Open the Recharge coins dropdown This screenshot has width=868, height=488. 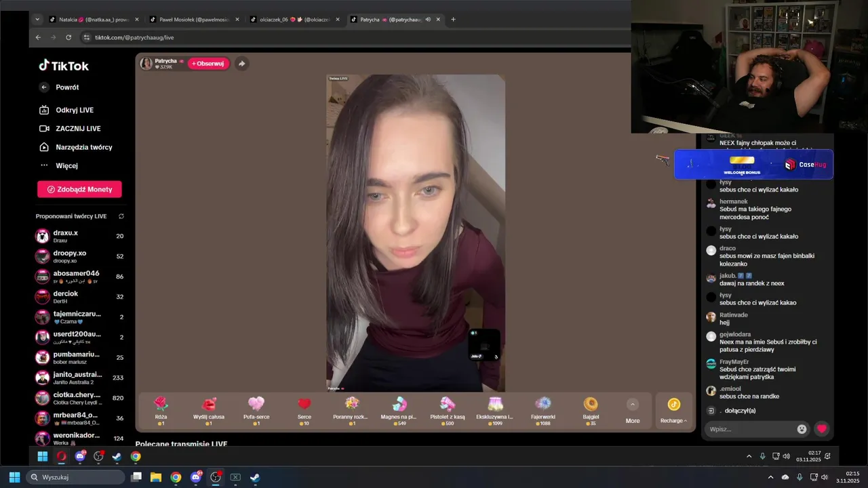pyautogui.click(x=673, y=411)
